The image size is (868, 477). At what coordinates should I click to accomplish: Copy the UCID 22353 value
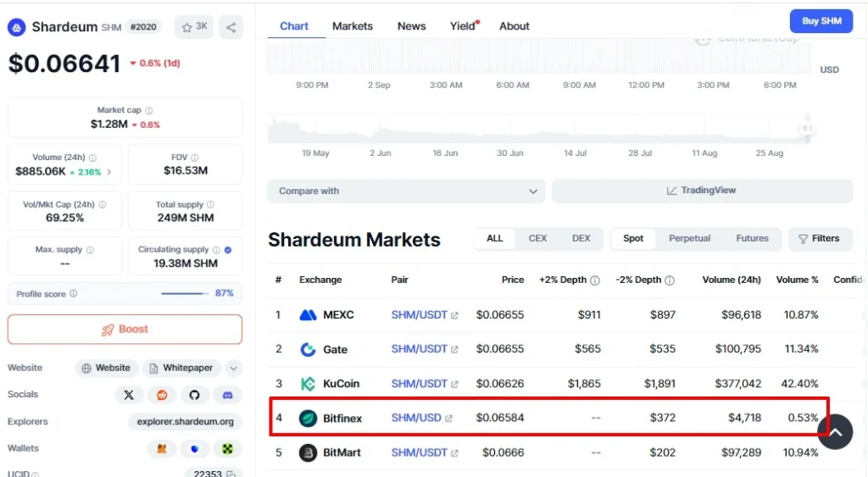coord(231,474)
